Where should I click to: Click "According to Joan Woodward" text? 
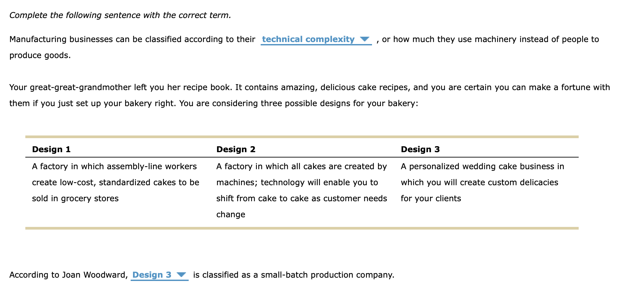pyautogui.click(x=68, y=275)
